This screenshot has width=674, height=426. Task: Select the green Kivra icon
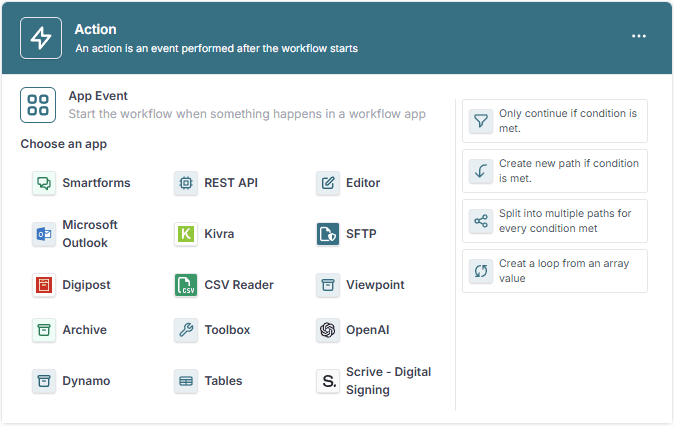coord(186,234)
